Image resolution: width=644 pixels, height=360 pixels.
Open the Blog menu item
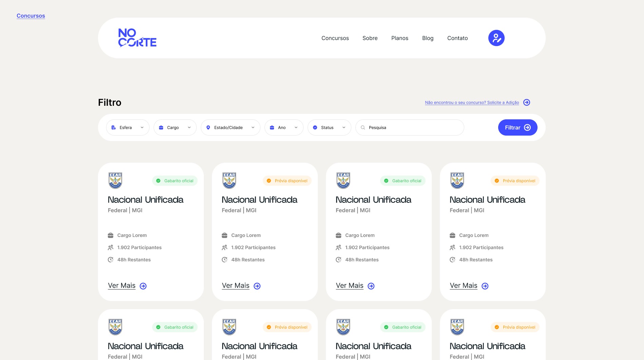(428, 38)
